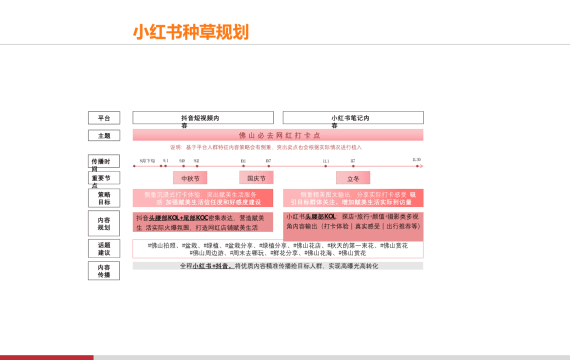Select the 话题建议 label box
This screenshot has height=360, width=570.
pyautogui.click(x=104, y=249)
